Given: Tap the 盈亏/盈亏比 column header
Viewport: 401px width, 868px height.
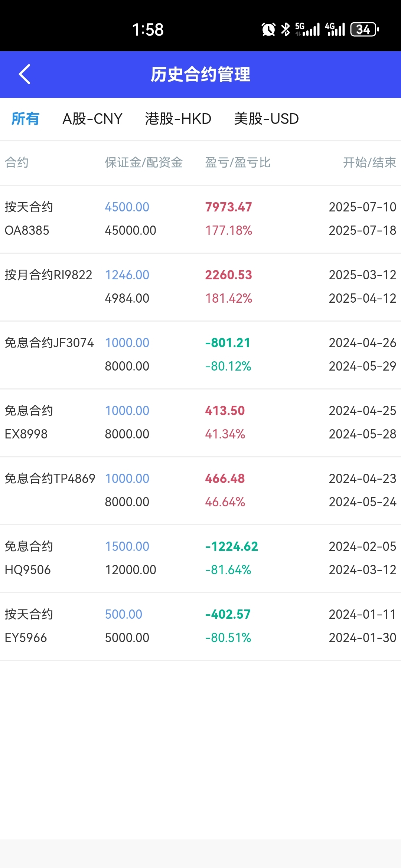Looking at the screenshot, I should tap(238, 162).
